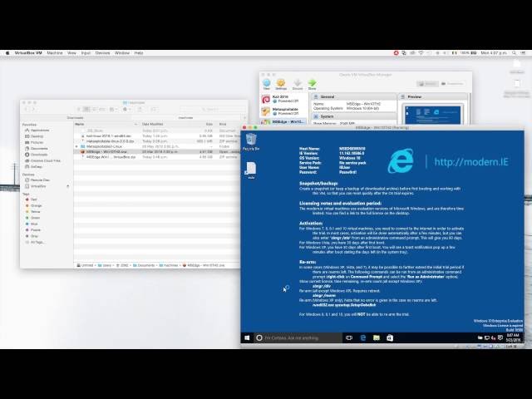Click the Cortana circle icon

[259, 337]
